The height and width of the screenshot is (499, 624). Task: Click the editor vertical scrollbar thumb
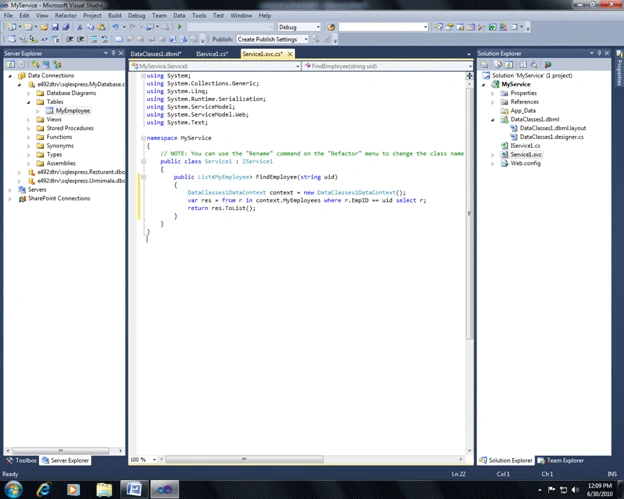coord(469,213)
